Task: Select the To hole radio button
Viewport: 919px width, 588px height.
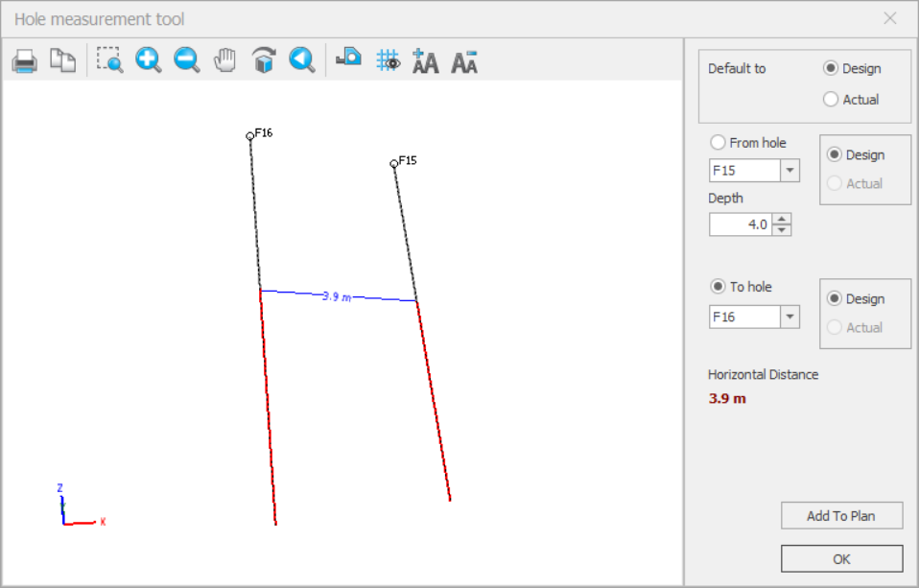Action: [x=718, y=287]
